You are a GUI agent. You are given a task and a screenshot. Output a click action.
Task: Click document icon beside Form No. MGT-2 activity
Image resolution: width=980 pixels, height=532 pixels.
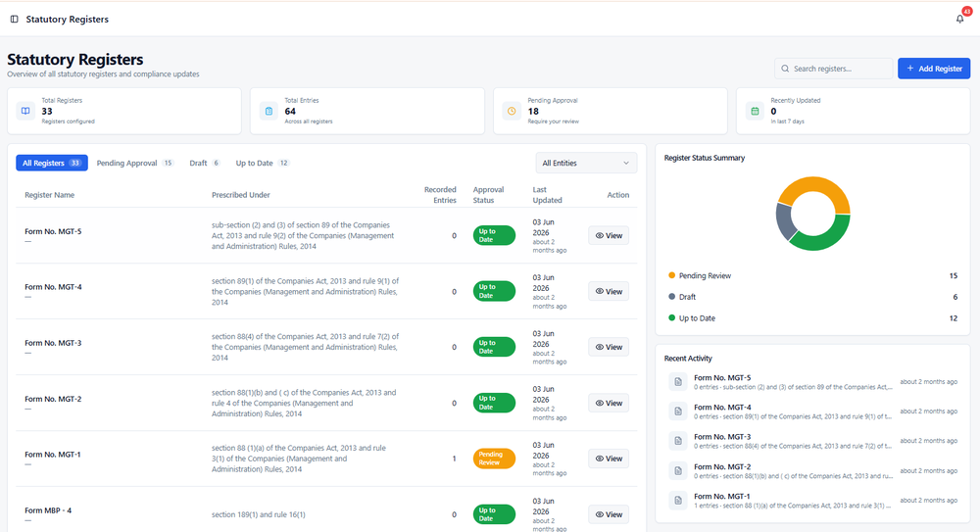tap(678, 470)
